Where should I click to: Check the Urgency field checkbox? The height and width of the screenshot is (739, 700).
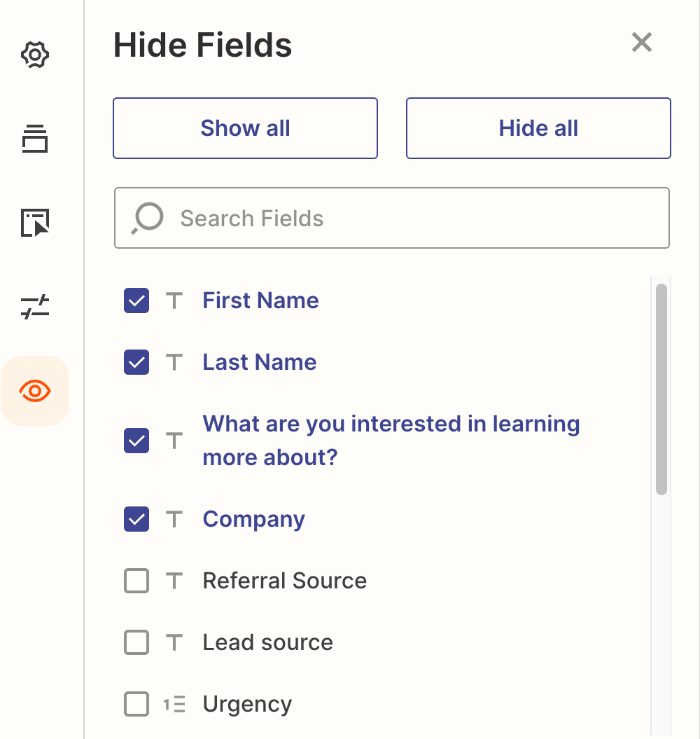click(136, 704)
